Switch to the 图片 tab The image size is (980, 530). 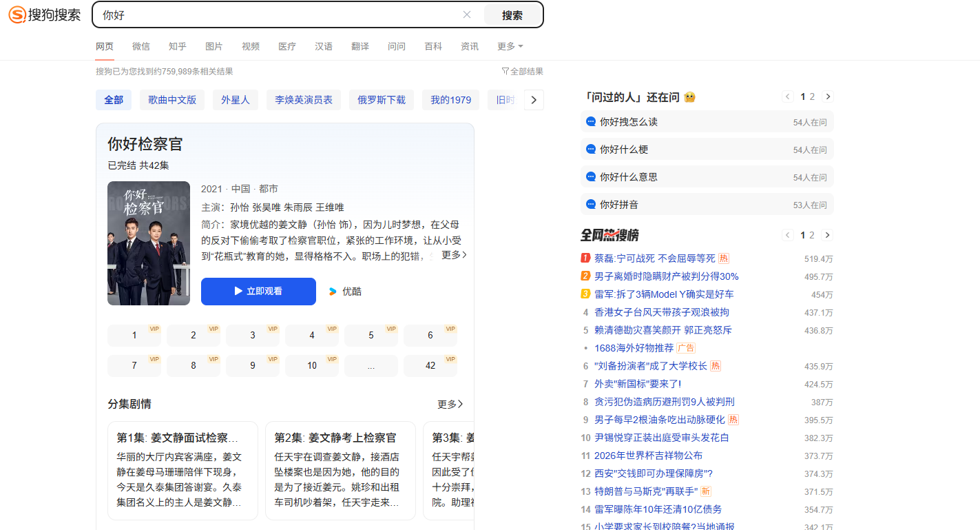tap(213, 46)
